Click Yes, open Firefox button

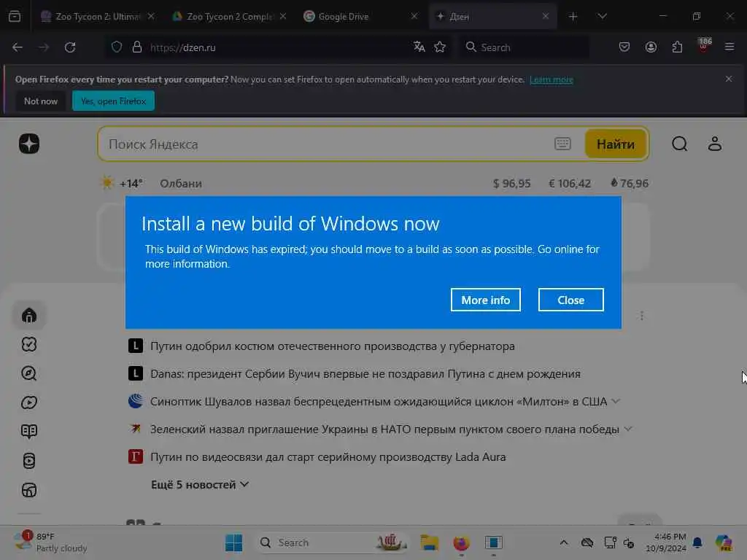113,101
